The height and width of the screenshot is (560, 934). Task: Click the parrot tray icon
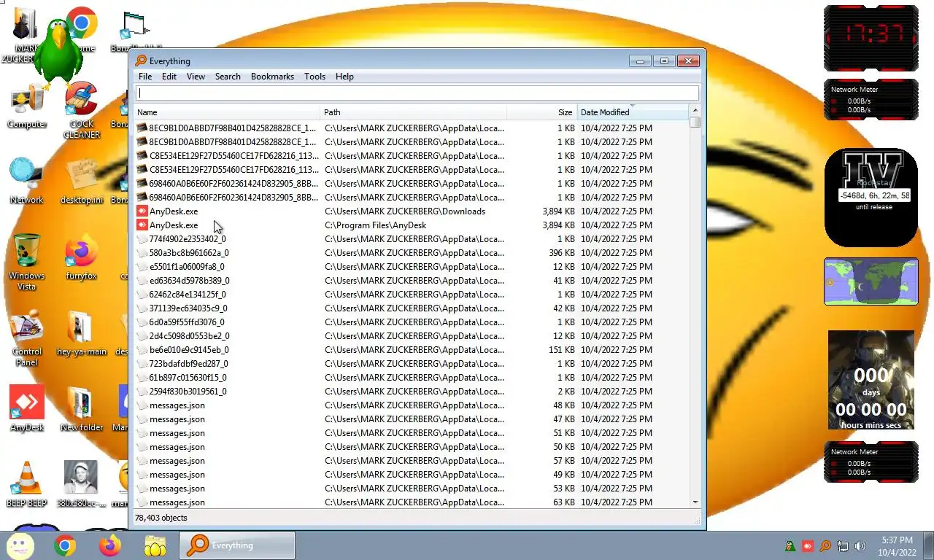coord(790,545)
